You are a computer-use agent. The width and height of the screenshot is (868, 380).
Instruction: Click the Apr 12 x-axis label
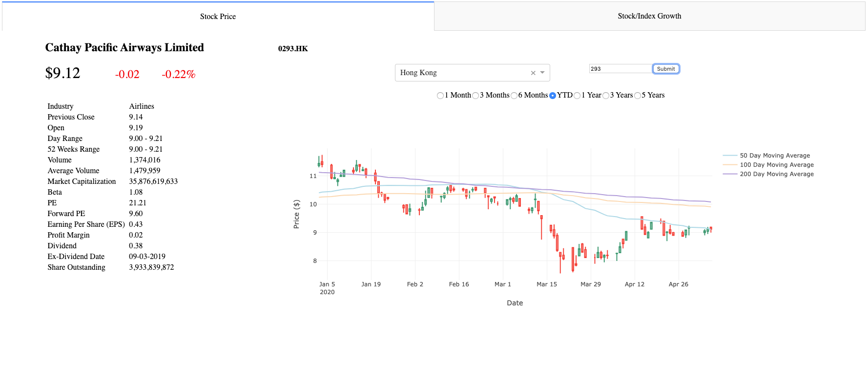tap(635, 284)
